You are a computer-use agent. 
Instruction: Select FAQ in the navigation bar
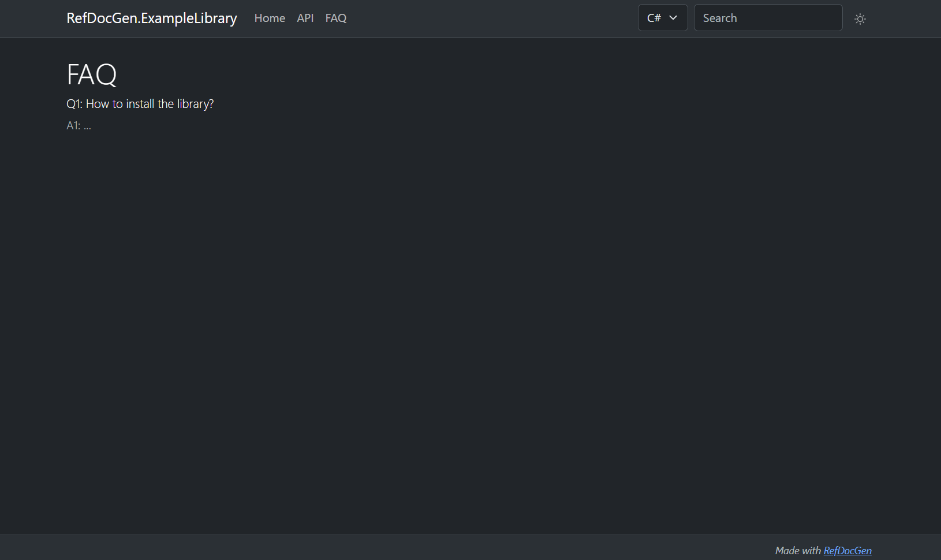(336, 18)
